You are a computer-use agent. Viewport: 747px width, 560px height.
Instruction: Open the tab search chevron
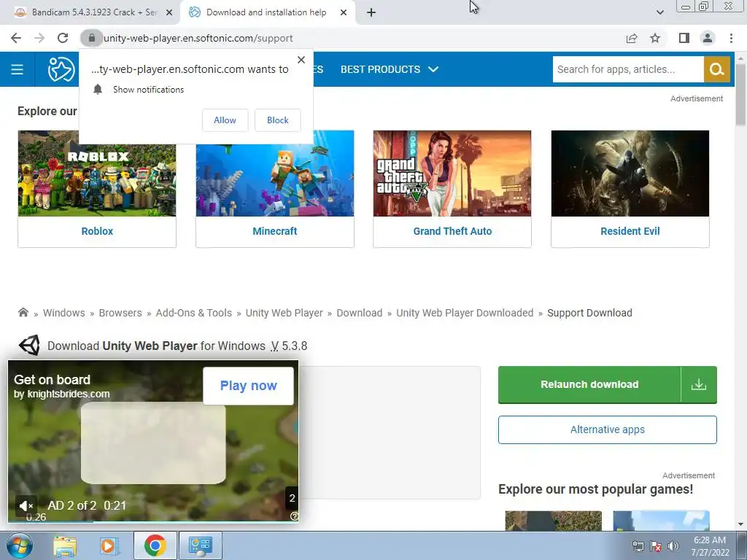tap(659, 12)
